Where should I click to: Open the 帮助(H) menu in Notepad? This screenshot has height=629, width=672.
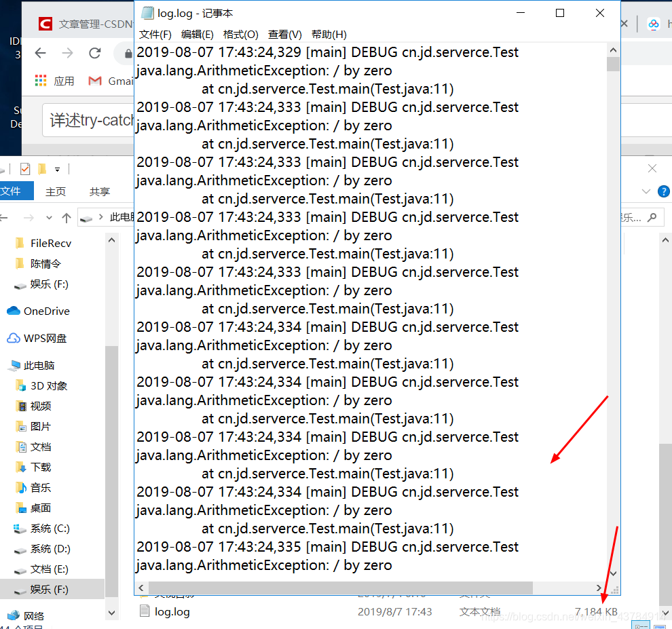click(329, 35)
